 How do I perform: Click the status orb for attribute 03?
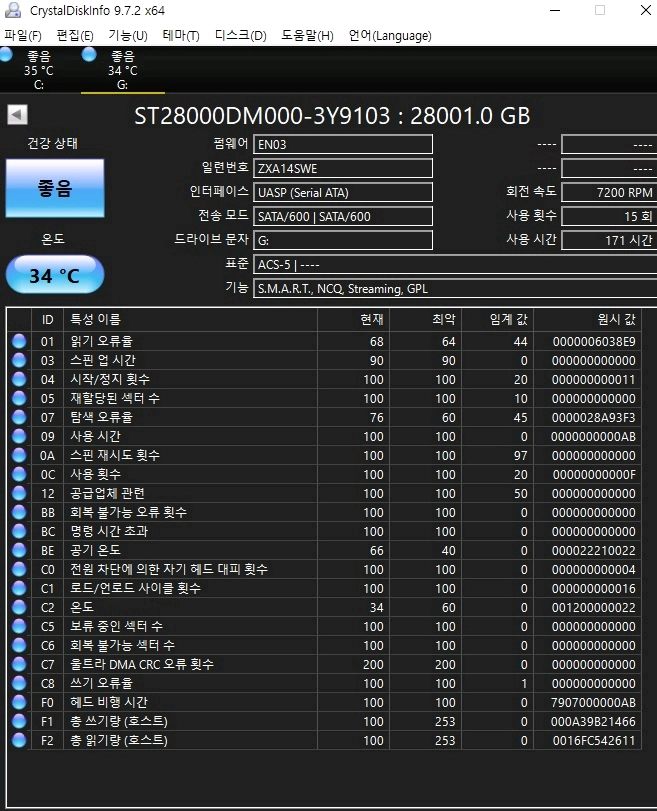pos(19,360)
